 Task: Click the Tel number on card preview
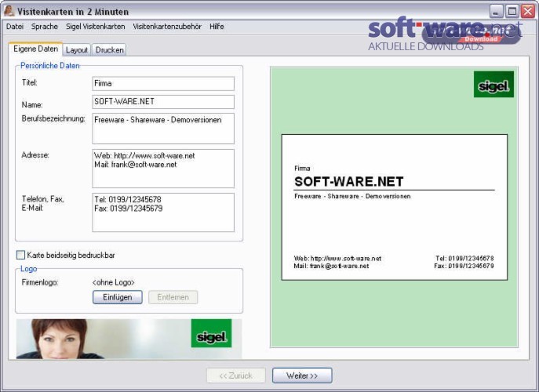464,259
